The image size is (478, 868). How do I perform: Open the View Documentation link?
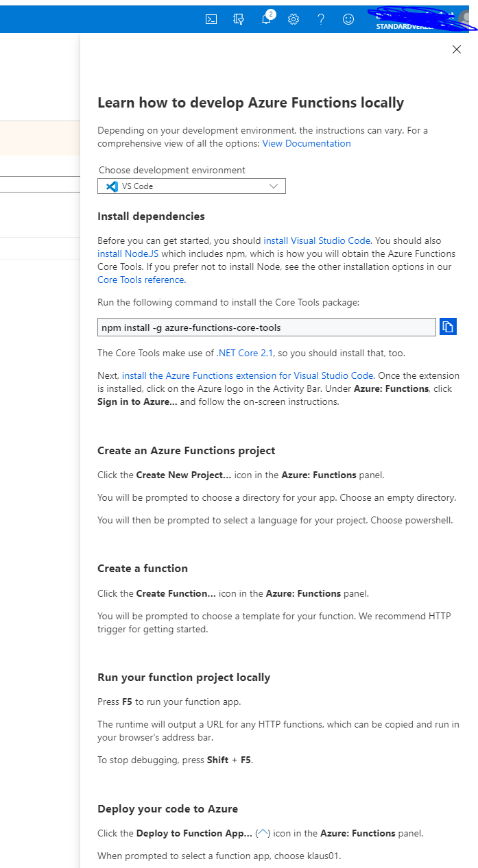click(306, 143)
